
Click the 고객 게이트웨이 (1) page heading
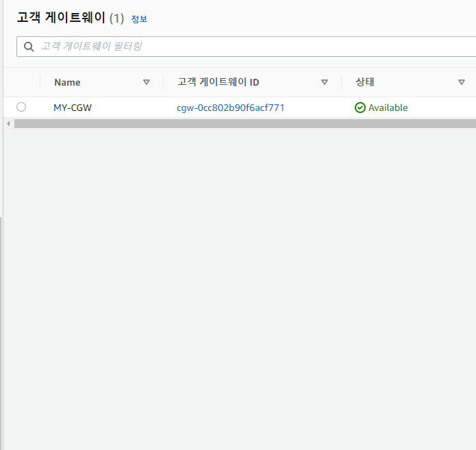[x=70, y=18]
